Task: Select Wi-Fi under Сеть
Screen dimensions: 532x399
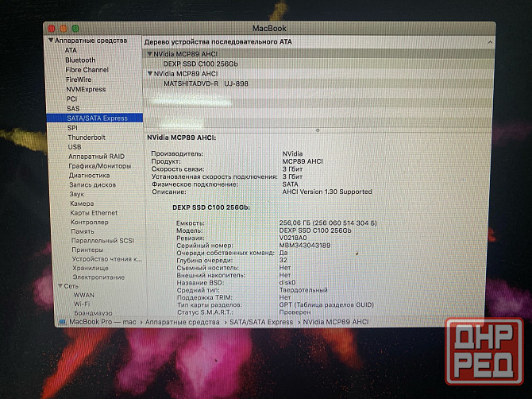Action: (82, 304)
